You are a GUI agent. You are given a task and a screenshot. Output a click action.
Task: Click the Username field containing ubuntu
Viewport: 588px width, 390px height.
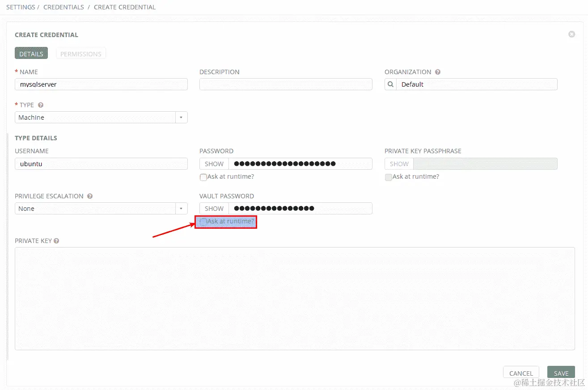coord(101,164)
